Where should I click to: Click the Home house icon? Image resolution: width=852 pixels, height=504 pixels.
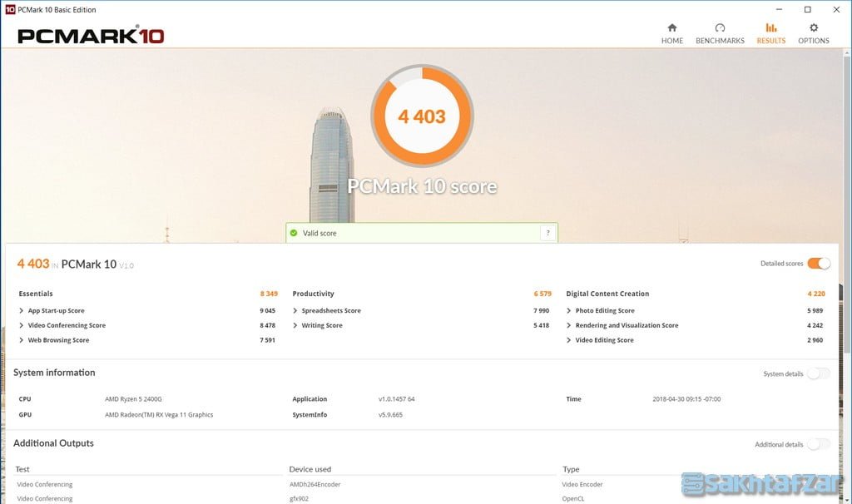pyautogui.click(x=671, y=27)
